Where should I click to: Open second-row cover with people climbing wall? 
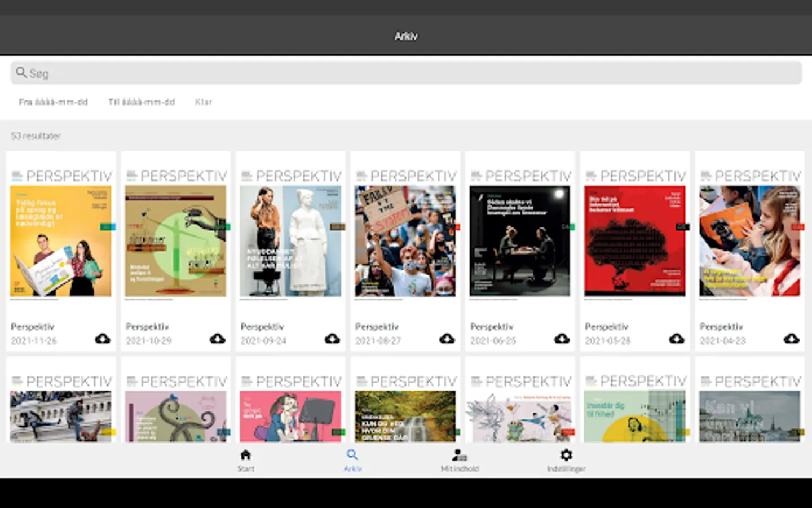point(61,416)
